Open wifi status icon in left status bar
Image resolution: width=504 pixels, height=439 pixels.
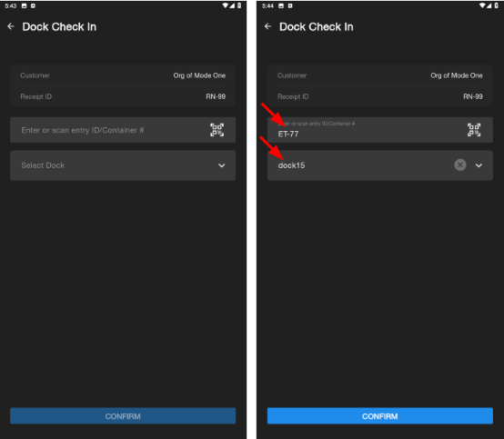tap(226, 5)
